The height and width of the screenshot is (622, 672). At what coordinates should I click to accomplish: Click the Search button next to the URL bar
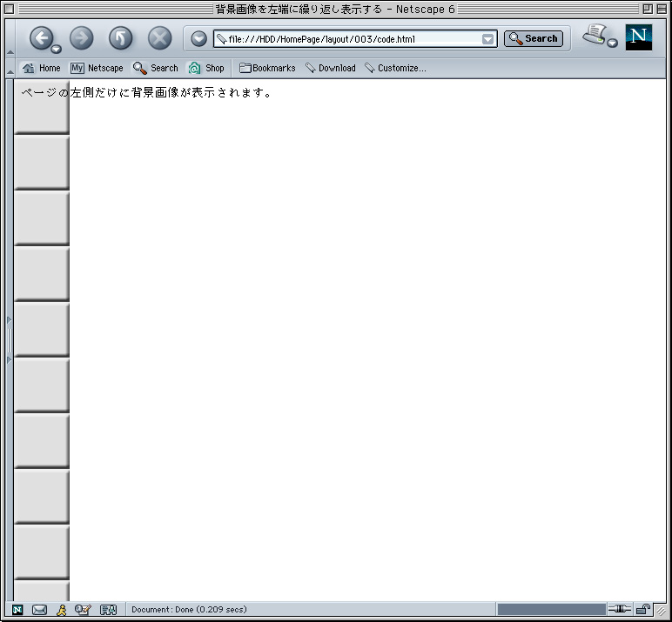(534, 38)
